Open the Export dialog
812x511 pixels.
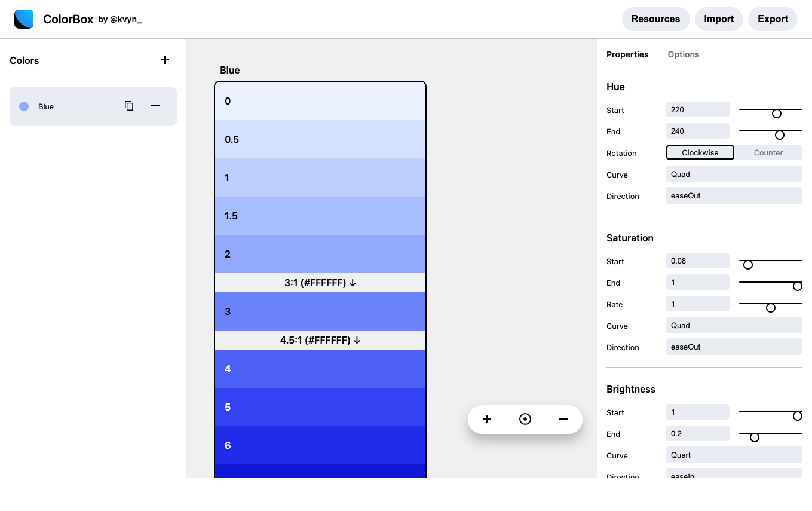click(773, 19)
